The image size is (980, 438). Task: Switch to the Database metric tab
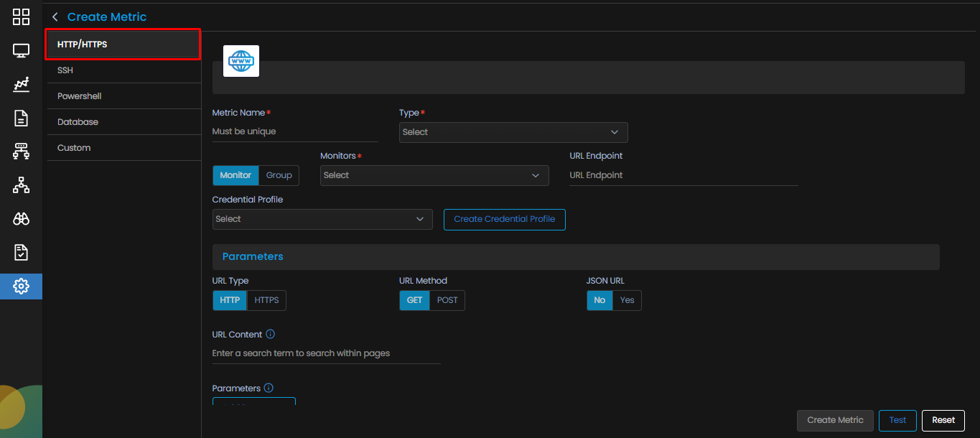click(123, 122)
